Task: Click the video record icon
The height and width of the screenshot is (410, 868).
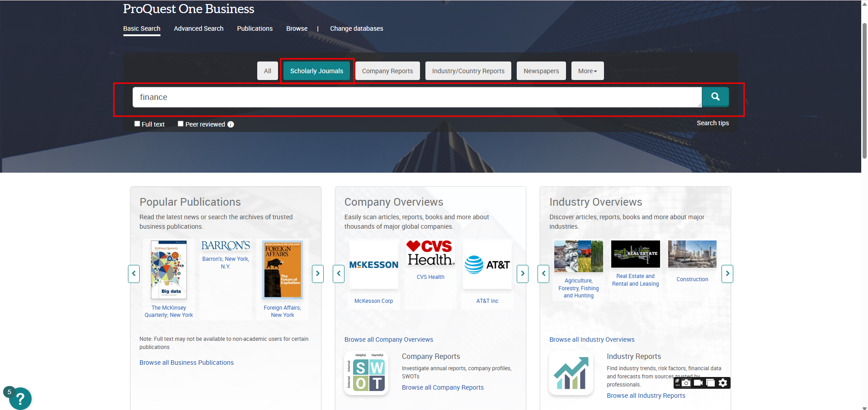Action: point(698,383)
